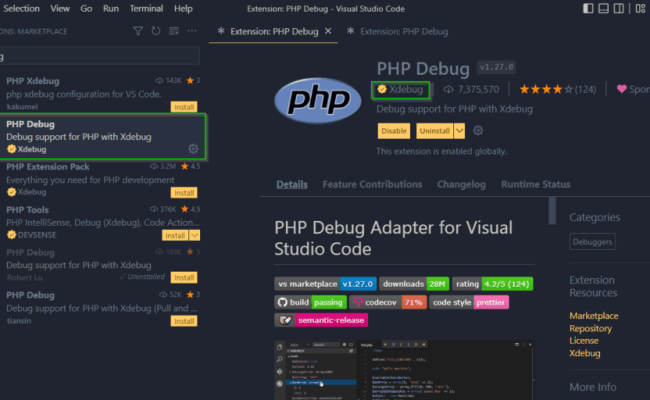Close the active PHP Debug extension tab
Image resolution: width=650 pixels, height=400 pixels.
pyautogui.click(x=328, y=31)
